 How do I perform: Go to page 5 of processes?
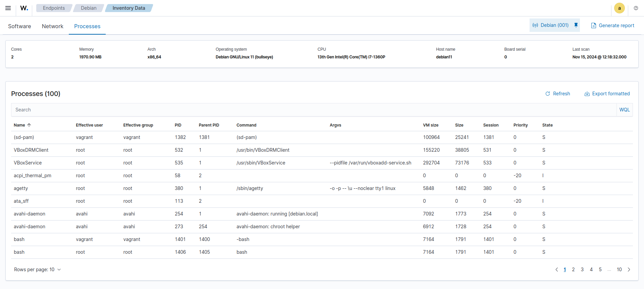point(600,270)
